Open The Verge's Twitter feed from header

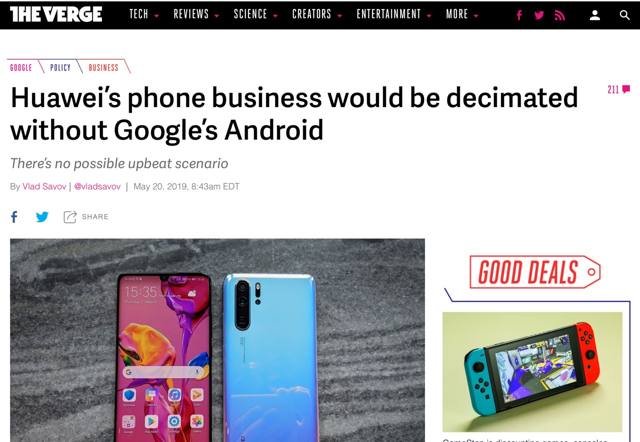539,15
